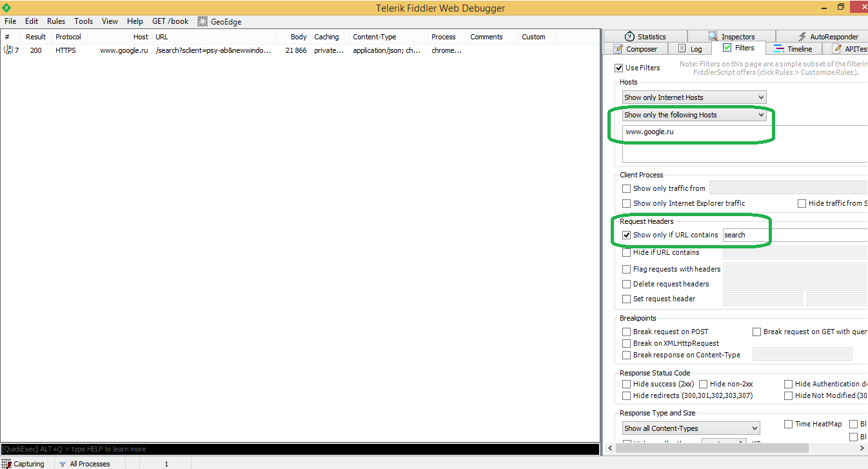868x469 pixels.
Task: Click the All Processes filter icon
Action: tap(63, 464)
